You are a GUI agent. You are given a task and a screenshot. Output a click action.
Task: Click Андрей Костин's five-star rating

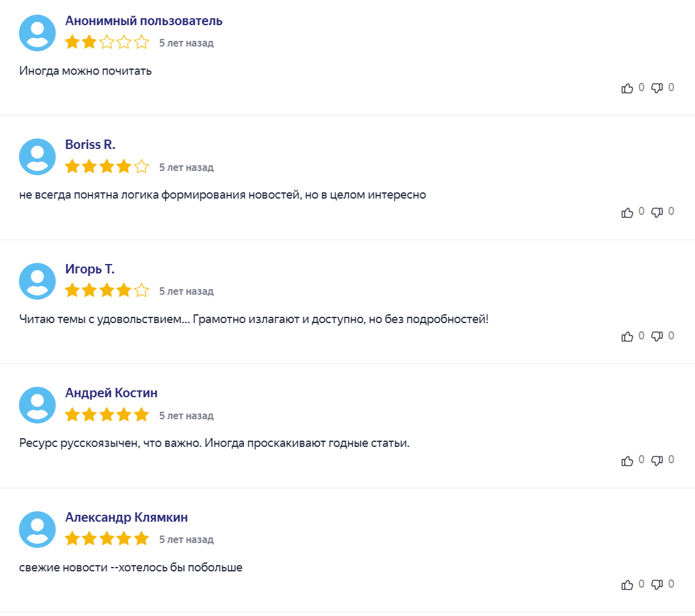coord(107,415)
